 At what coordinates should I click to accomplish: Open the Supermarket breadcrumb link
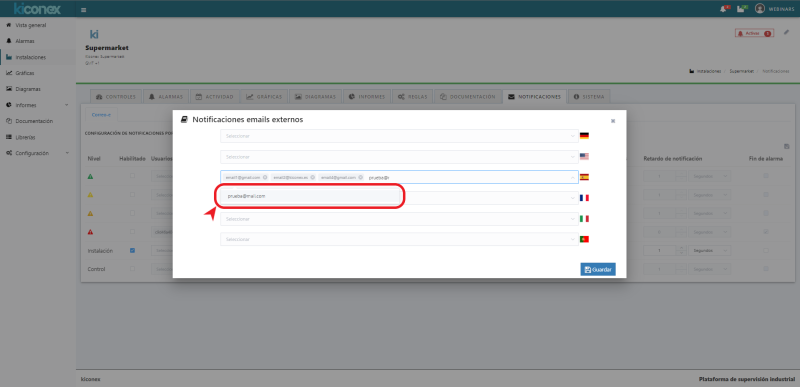coord(741,71)
